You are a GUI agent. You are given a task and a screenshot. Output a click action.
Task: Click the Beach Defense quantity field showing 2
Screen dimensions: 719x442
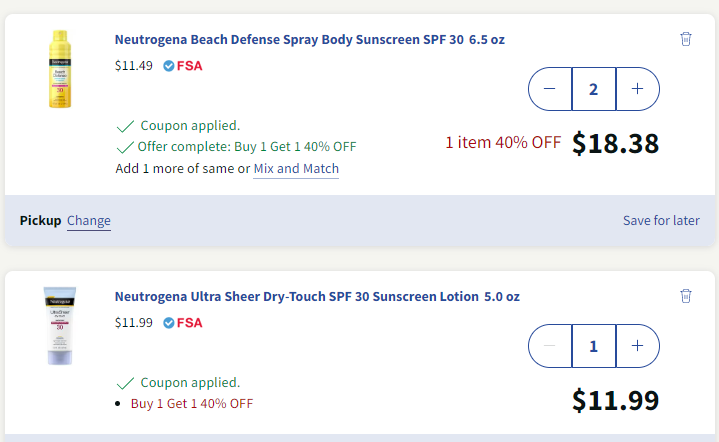pos(593,89)
